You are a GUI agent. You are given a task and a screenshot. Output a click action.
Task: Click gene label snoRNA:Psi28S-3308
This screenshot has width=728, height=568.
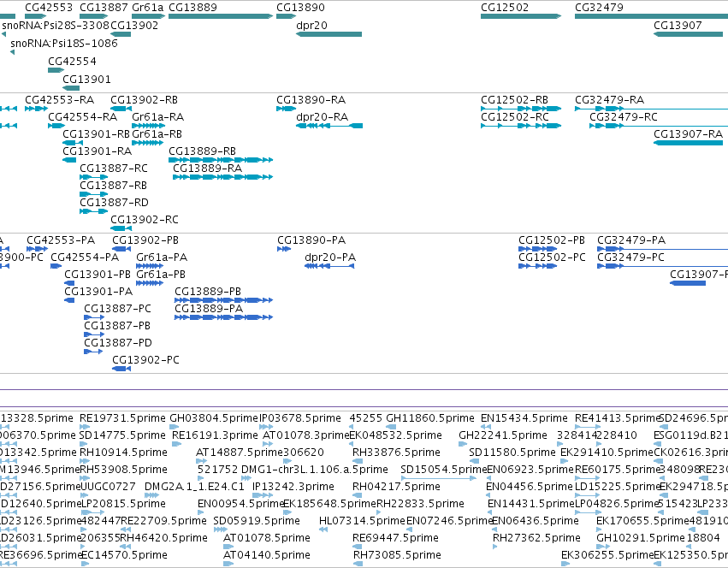point(56,25)
